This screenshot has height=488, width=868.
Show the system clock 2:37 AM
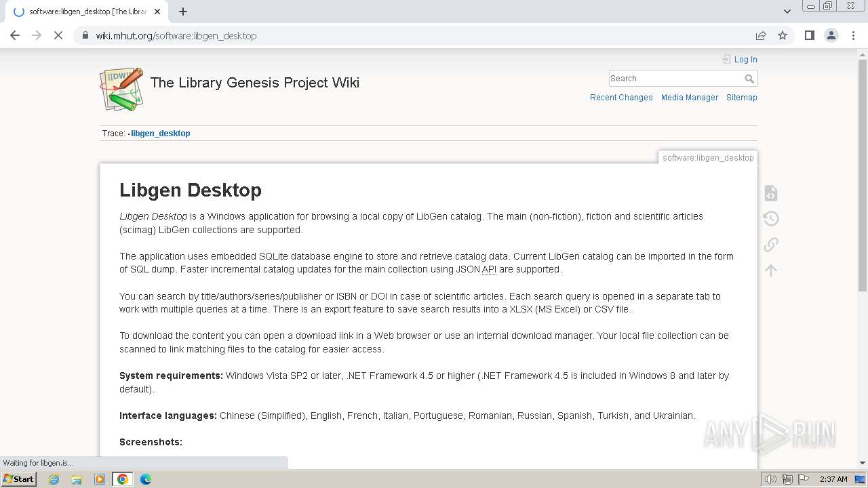click(833, 479)
